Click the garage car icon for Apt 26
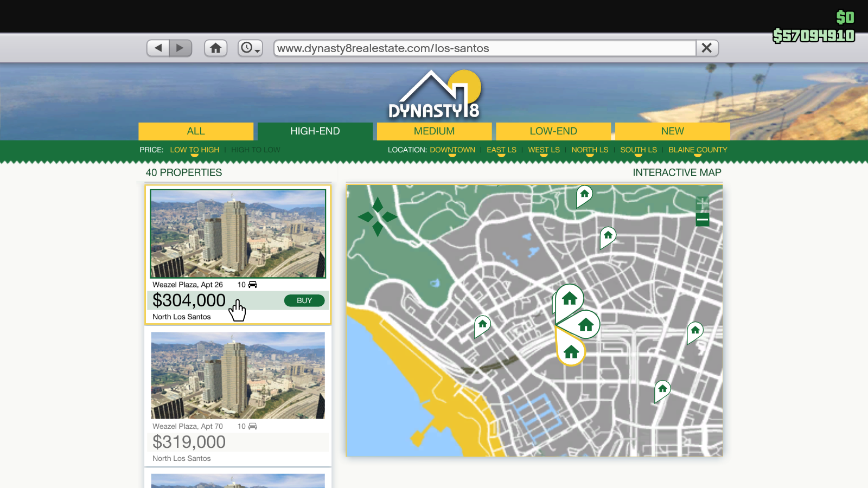Viewport: 868px width, 488px height. tap(253, 285)
